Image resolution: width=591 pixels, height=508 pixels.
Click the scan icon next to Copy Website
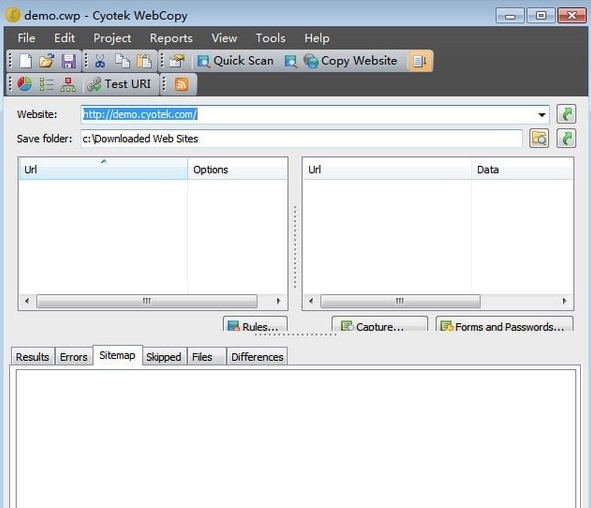[291, 61]
